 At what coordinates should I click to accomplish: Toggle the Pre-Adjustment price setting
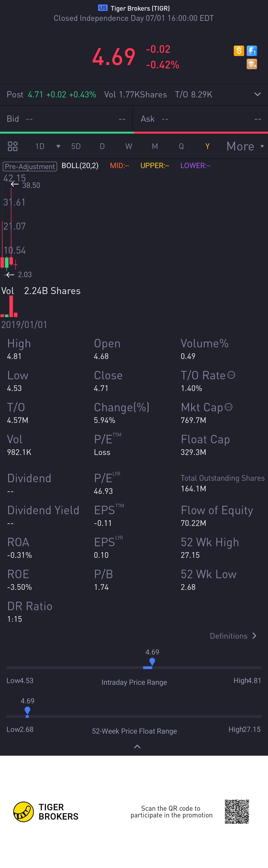(x=30, y=166)
